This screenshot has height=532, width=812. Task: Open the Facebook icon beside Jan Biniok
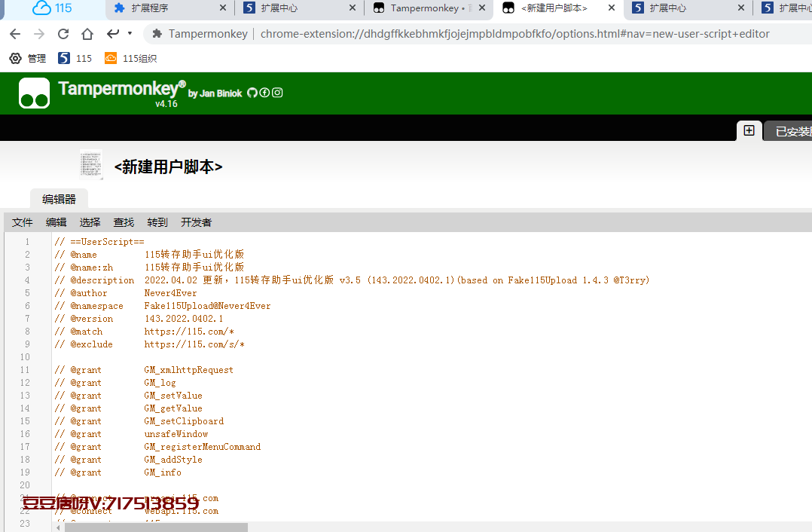(x=264, y=93)
